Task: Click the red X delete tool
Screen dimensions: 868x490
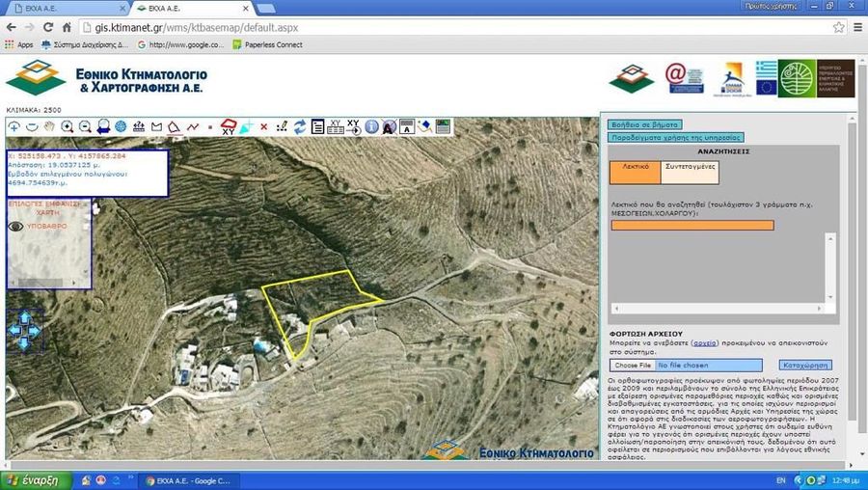Action: [x=263, y=126]
